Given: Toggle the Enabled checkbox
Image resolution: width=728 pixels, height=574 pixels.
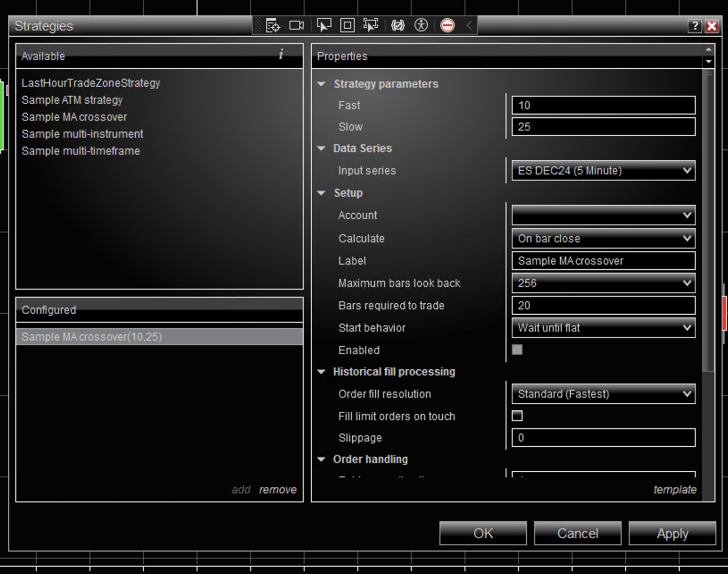Looking at the screenshot, I should pyautogui.click(x=517, y=350).
